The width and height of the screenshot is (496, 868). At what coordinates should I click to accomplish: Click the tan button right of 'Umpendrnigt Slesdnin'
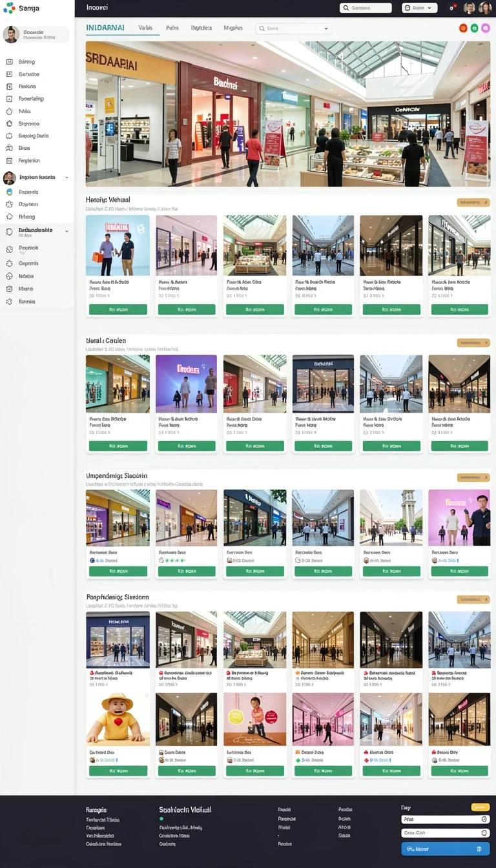point(473,478)
